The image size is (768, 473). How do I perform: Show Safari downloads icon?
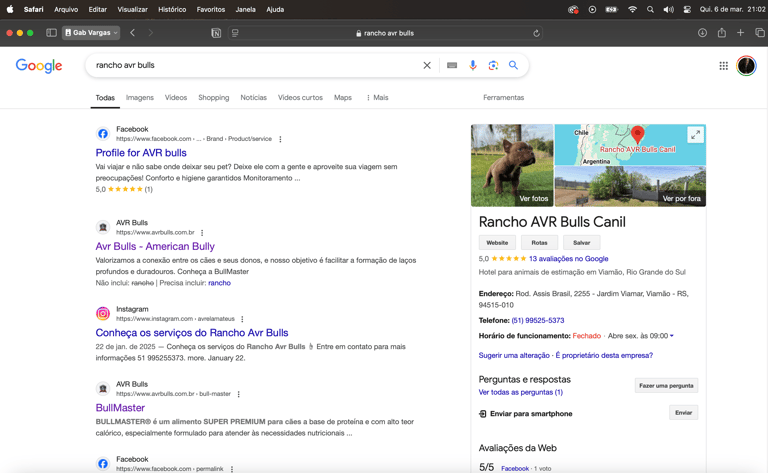pos(702,33)
